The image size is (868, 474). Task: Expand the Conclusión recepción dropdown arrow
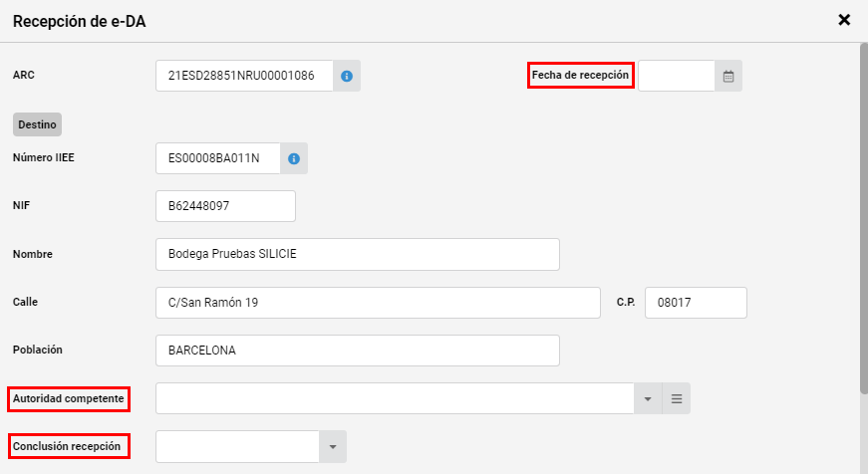(333, 447)
